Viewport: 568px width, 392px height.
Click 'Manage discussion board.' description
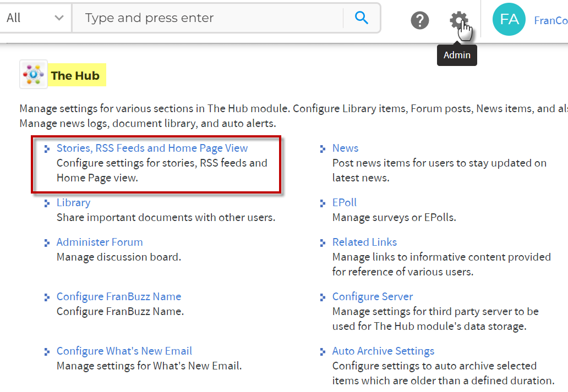coord(119,257)
